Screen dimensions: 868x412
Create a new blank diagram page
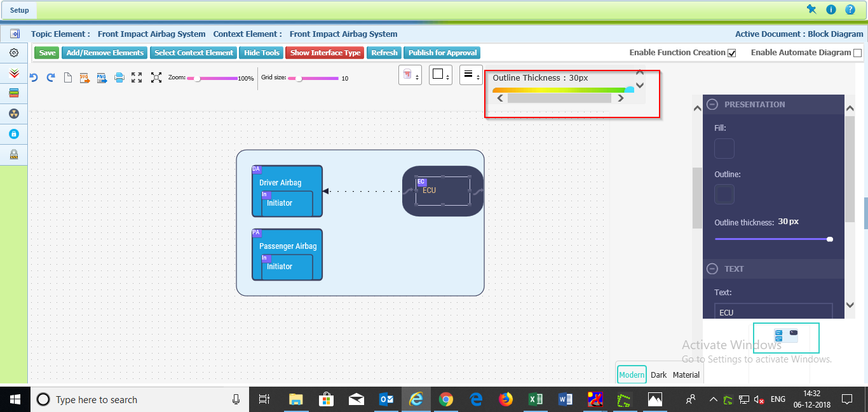tap(68, 77)
